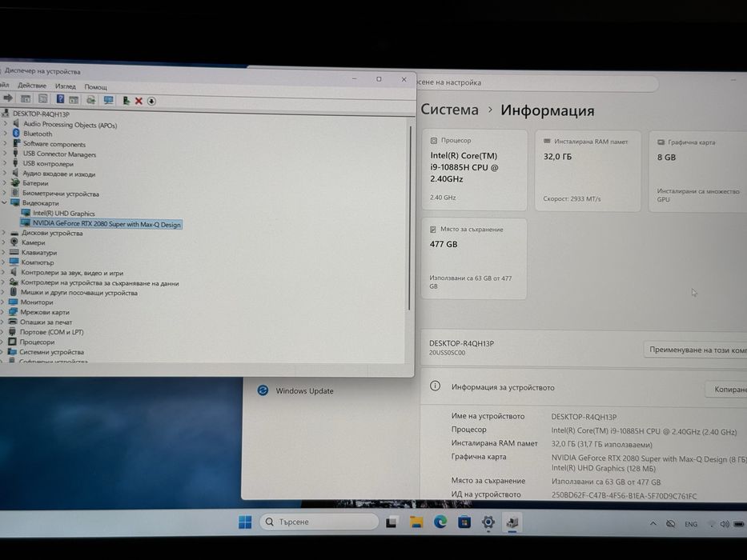Viewport: 747px width, 560px height.
Task: Click the Device Manager taskbar icon
Action: (512, 522)
